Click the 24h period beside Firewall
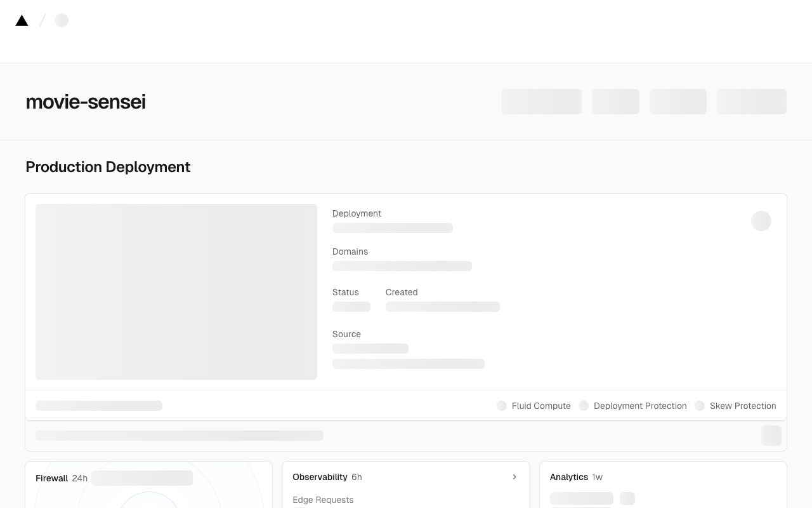The width and height of the screenshot is (812, 508). coord(80,478)
